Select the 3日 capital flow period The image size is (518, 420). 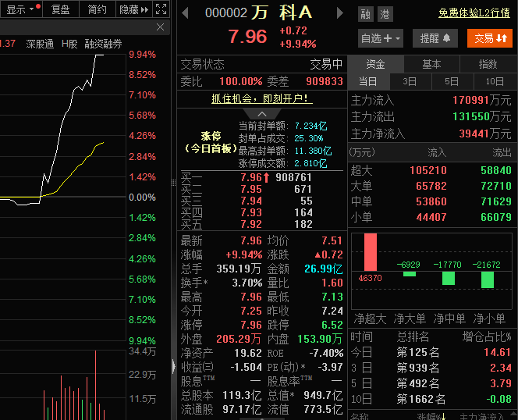coord(410,81)
